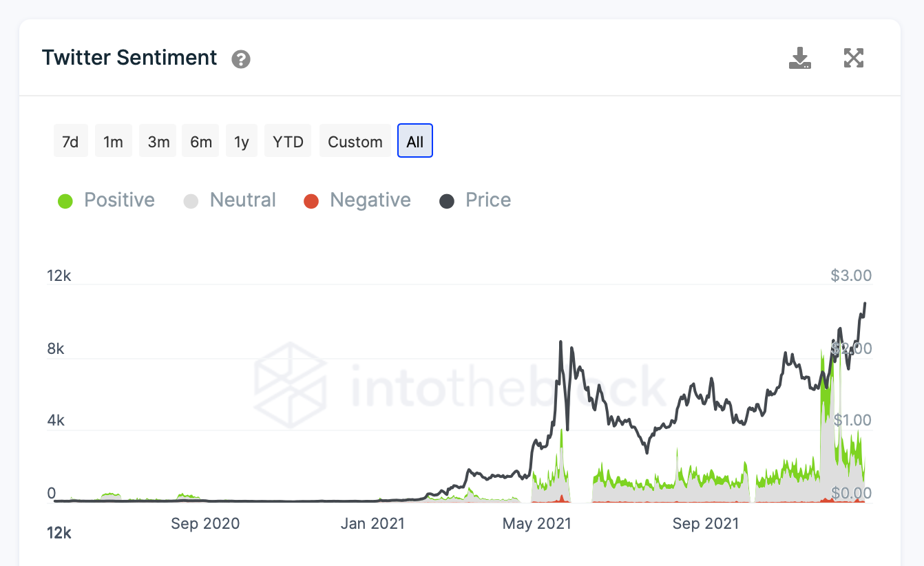Click the green Positive legend dot
This screenshot has width=924, height=566.
pos(65,201)
